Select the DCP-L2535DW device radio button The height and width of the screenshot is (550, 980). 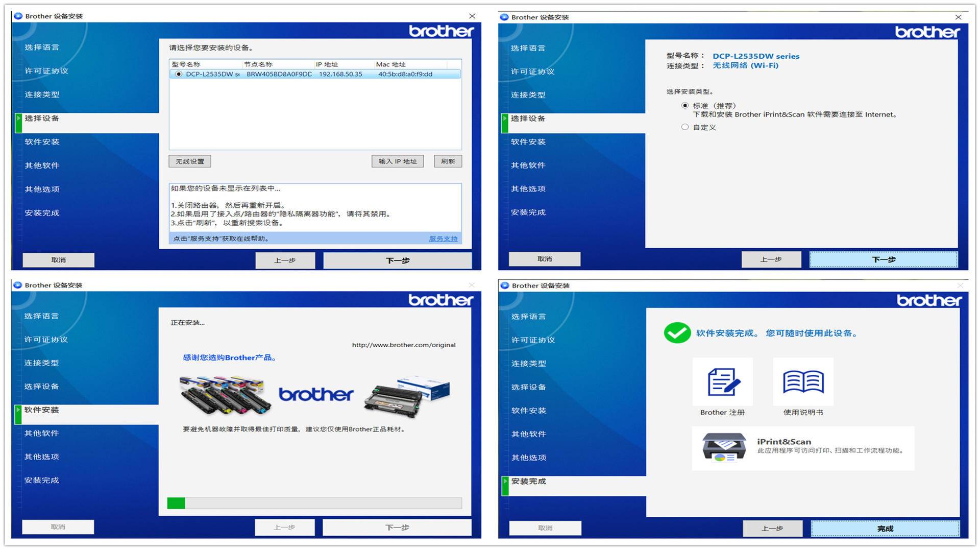tap(179, 74)
